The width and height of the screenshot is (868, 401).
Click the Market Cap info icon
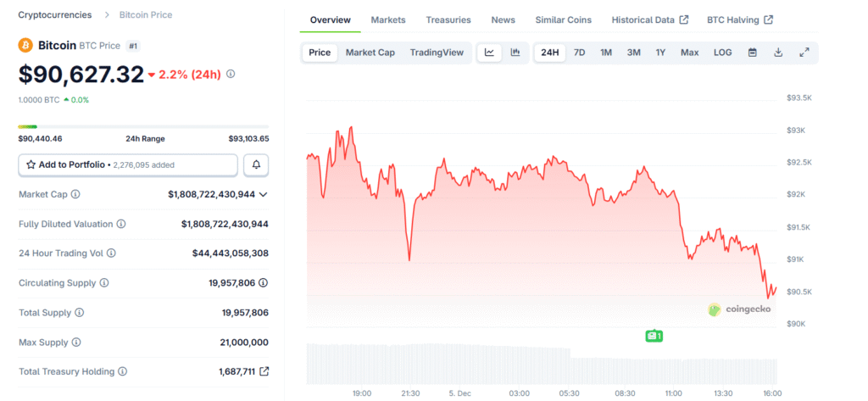pos(75,194)
